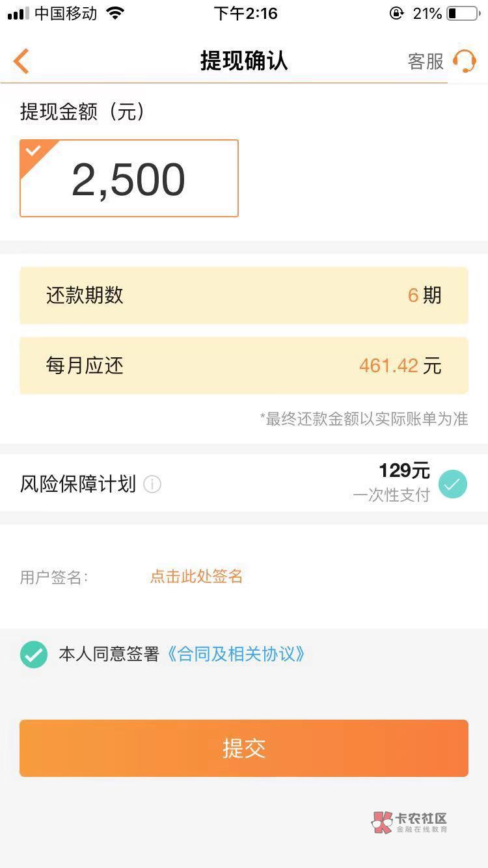Select the 2,500 withdrawal amount box
This screenshot has height=868, width=488.
tap(129, 178)
